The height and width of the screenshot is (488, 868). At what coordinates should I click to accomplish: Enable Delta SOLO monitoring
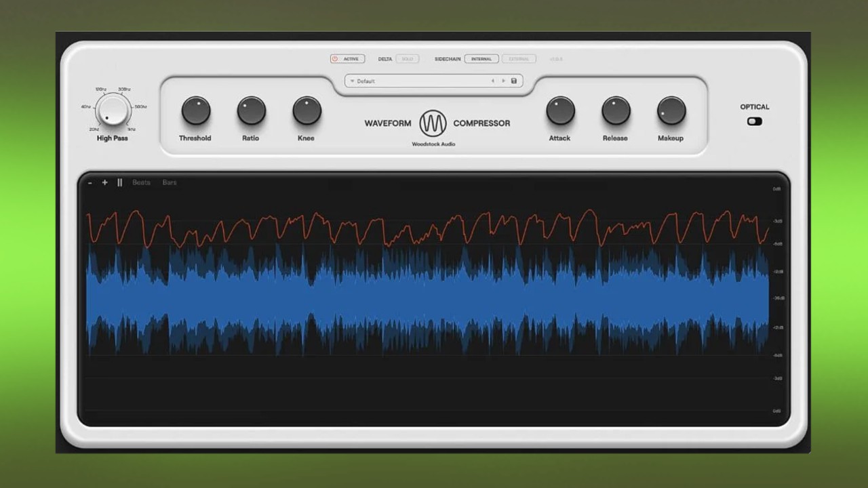[x=408, y=58]
